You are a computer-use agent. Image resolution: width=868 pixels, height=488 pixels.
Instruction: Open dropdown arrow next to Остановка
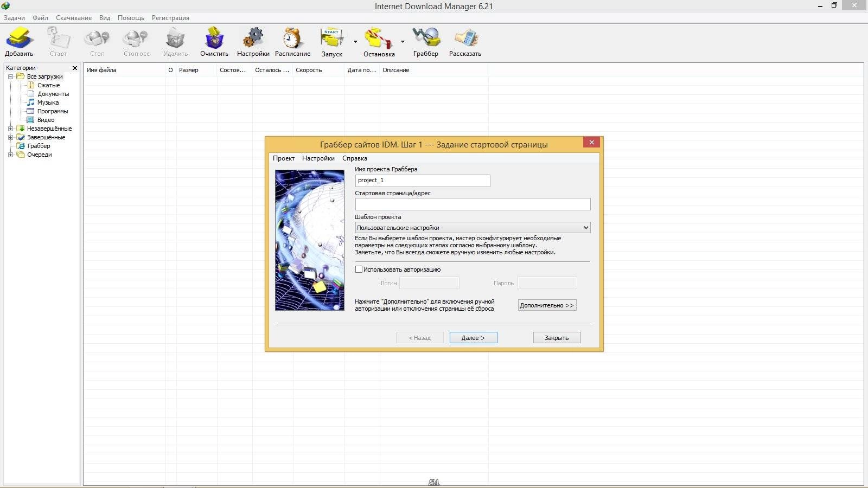pyautogui.click(x=403, y=41)
